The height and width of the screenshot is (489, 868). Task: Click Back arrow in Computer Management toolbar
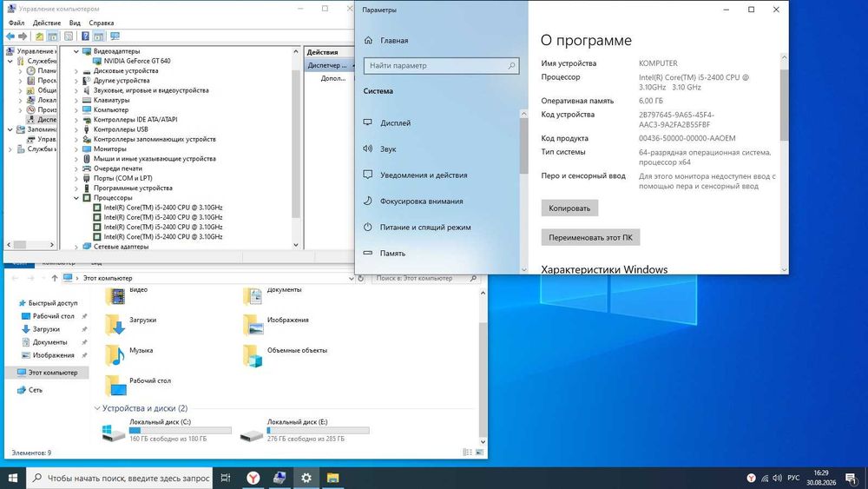coord(10,36)
